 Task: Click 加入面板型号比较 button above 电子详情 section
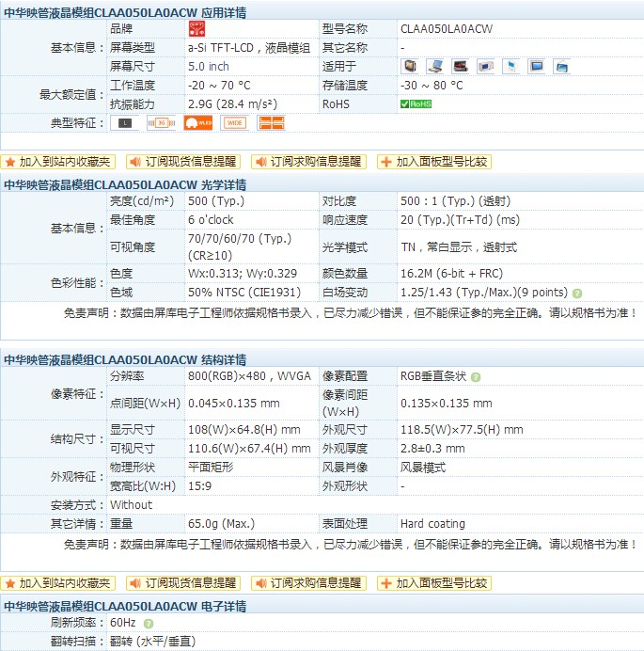point(434,583)
